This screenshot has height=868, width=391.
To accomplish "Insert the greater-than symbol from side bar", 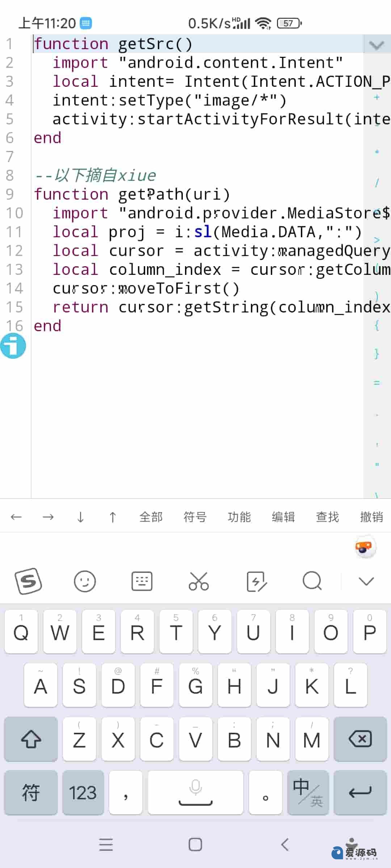I will (377, 239).
